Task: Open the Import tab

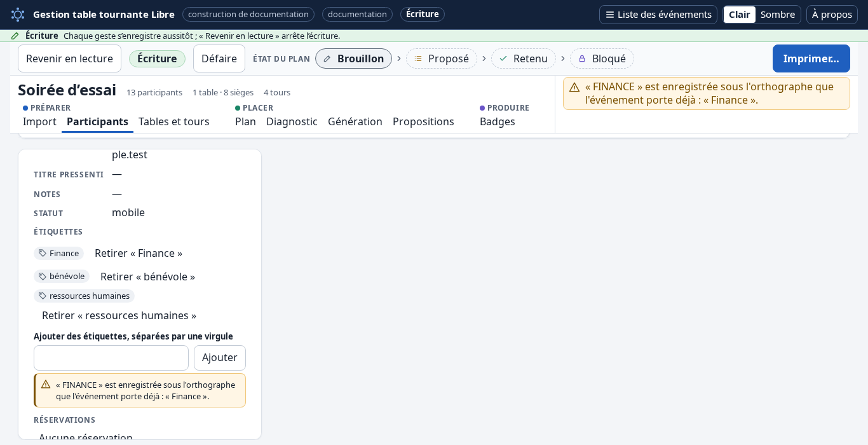Action: point(39,121)
